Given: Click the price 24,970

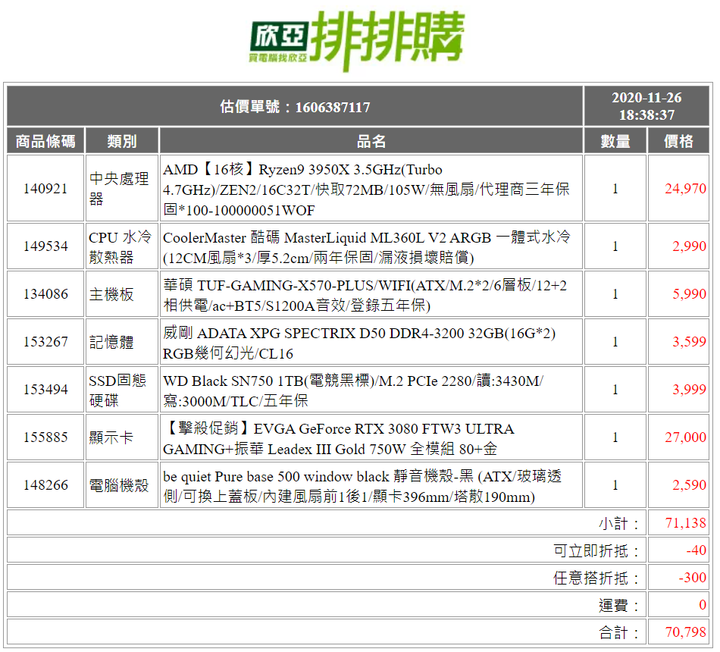Looking at the screenshot, I should [x=685, y=189].
